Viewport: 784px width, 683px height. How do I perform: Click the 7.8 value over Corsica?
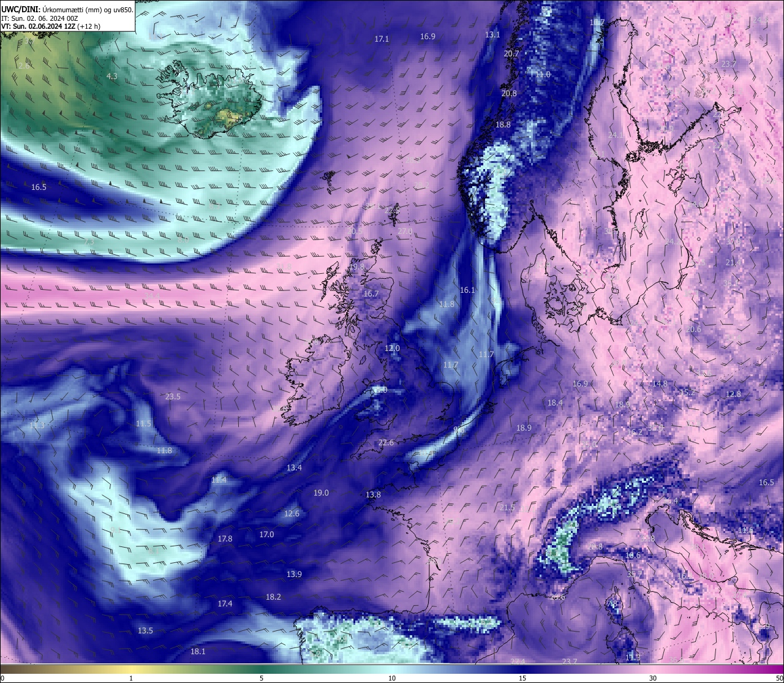pos(611,605)
